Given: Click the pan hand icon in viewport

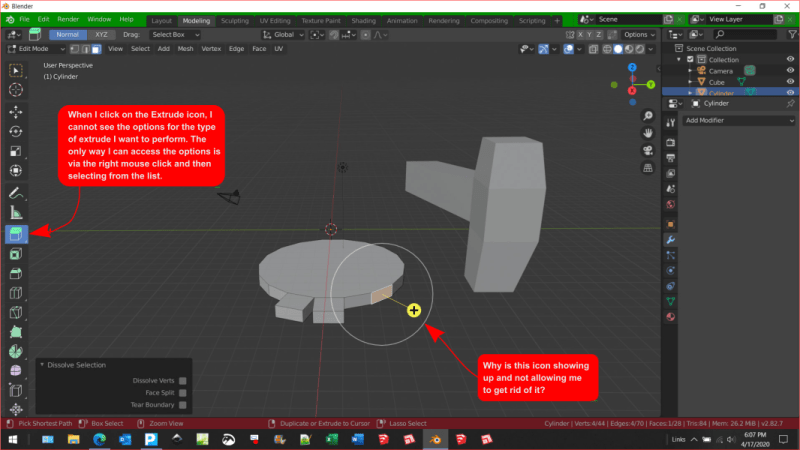Looking at the screenshot, I should pyautogui.click(x=648, y=133).
